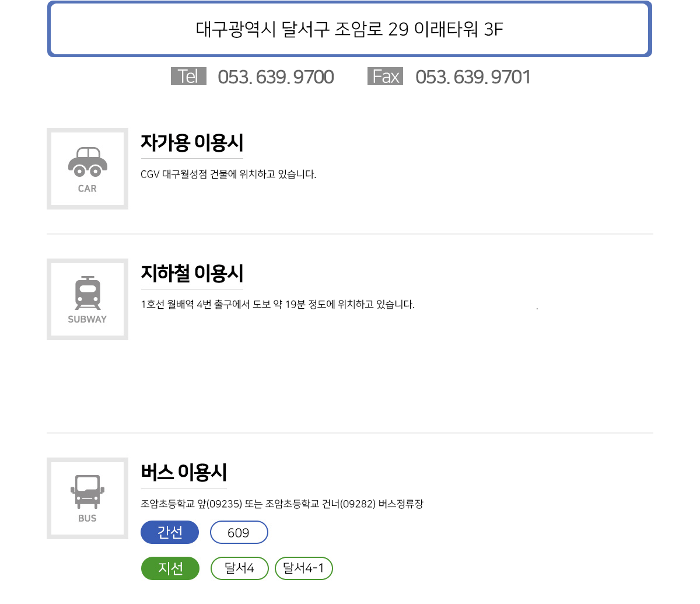
Task: Click the 지하철 이용시 heading
Action: [192, 273]
